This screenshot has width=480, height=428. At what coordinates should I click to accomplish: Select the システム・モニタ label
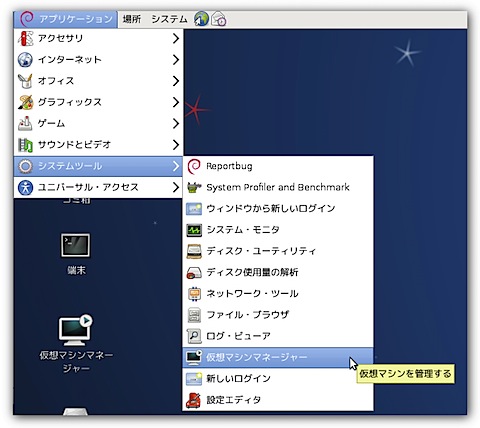tap(243, 230)
